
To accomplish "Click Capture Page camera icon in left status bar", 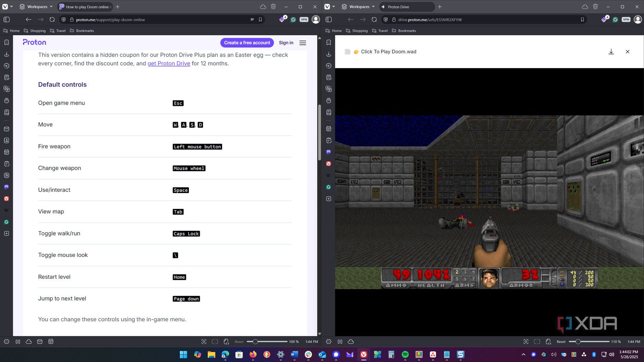I will [x=204, y=341].
